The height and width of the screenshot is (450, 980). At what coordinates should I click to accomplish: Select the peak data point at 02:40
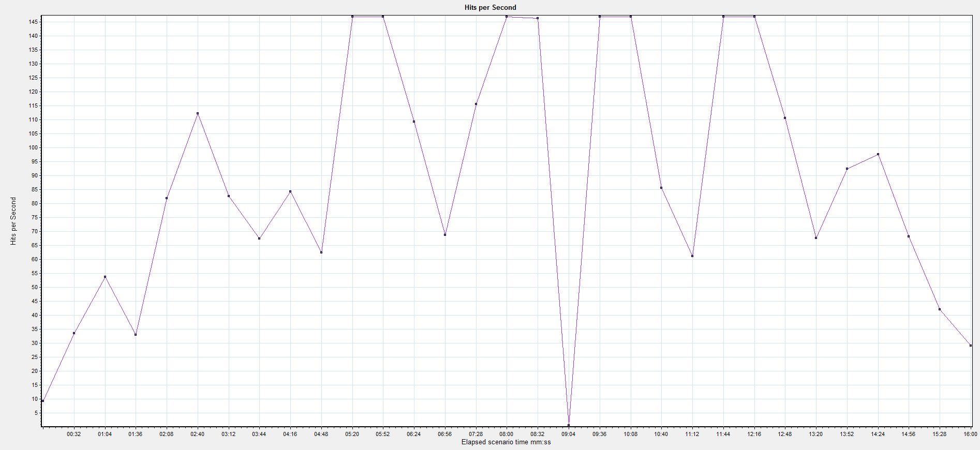coord(198,113)
